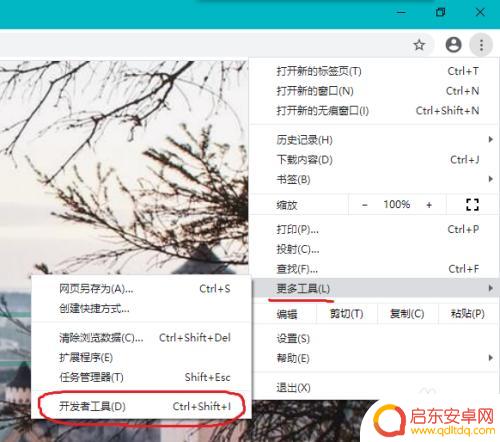Image resolution: width=500 pixels, height=442 pixels.
Task: Expand the 更多工具(L) submenu
Action: [375, 288]
